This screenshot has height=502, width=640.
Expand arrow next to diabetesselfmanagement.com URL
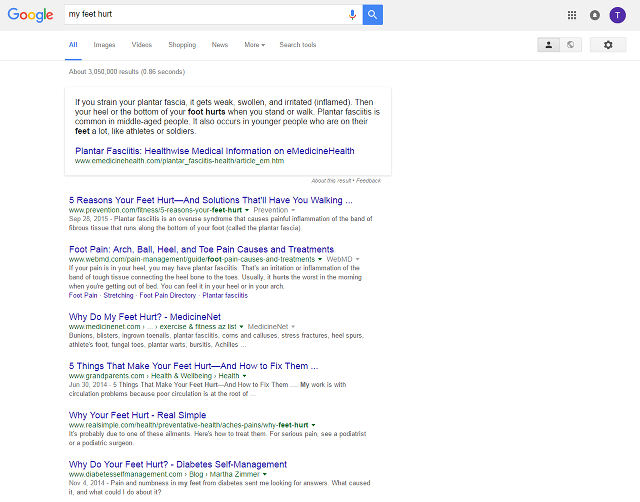[x=265, y=475]
